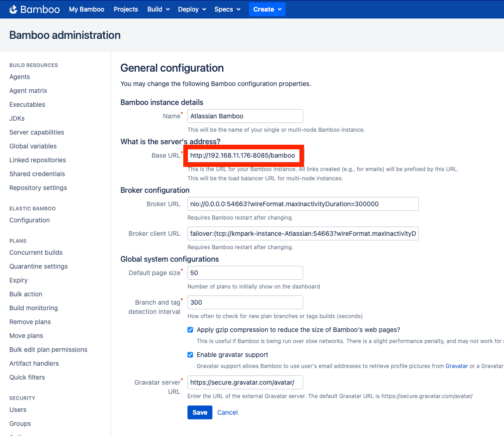Image resolution: width=504 pixels, height=436 pixels.
Task: Click the General configuration heading
Action: (x=172, y=68)
